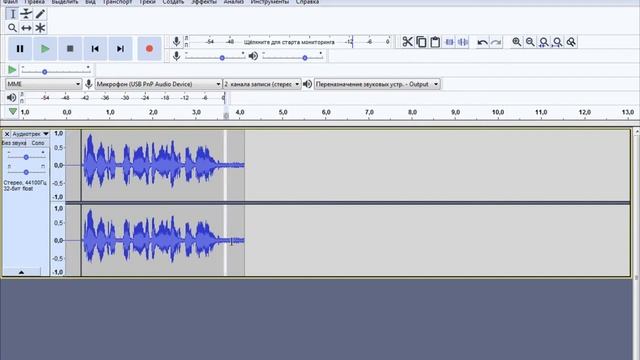Image resolution: width=640 pixels, height=360 pixels.
Task: Fit the selection to window width
Action: coord(544,42)
